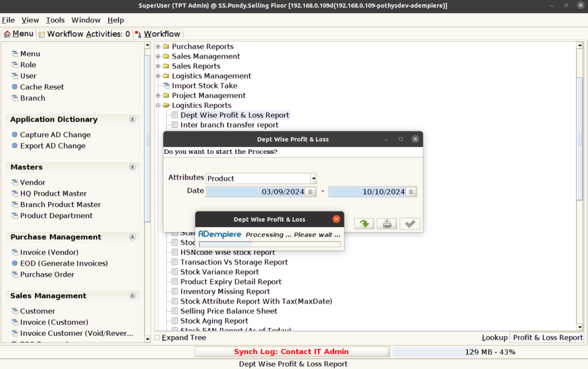Open Branch Product Master from sidebar
Screen dimensions: 588x369
pos(60,204)
